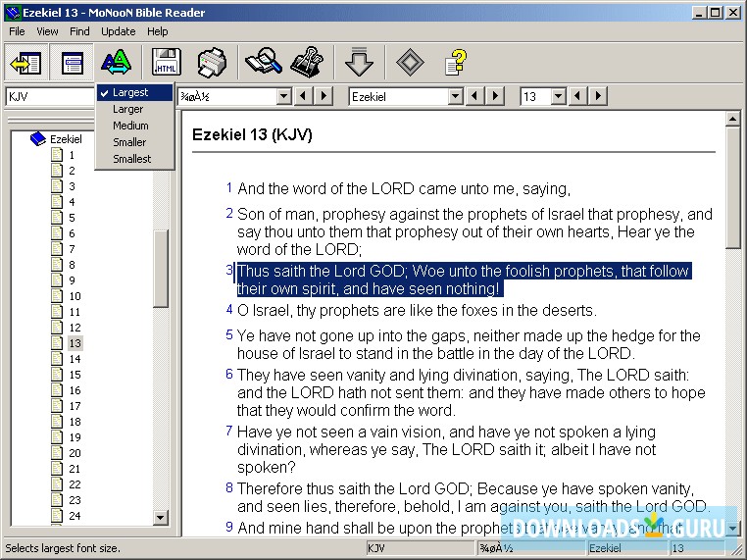
Task: Open the testament dropdown arrow
Action: pos(284,96)
